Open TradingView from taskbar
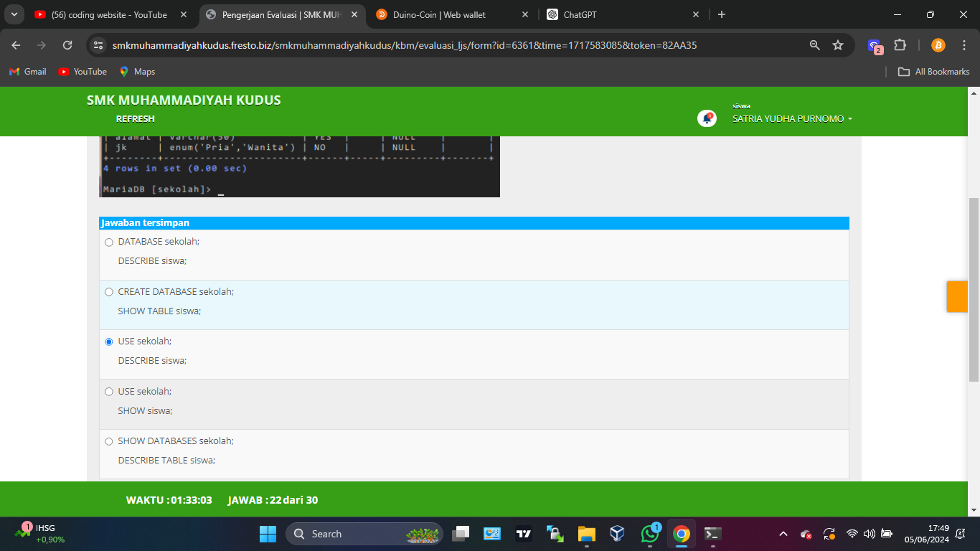Viewport: 980px width, 551px height. coord(524,534)
